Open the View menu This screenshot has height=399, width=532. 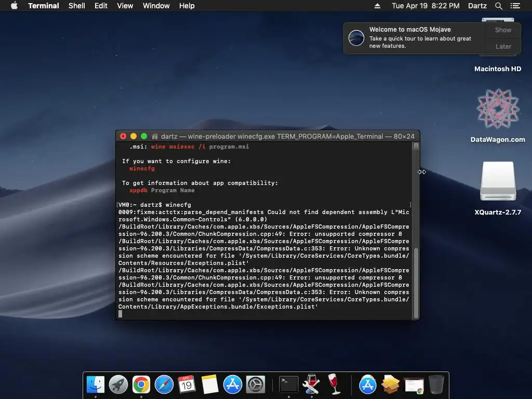click(125, 6)
